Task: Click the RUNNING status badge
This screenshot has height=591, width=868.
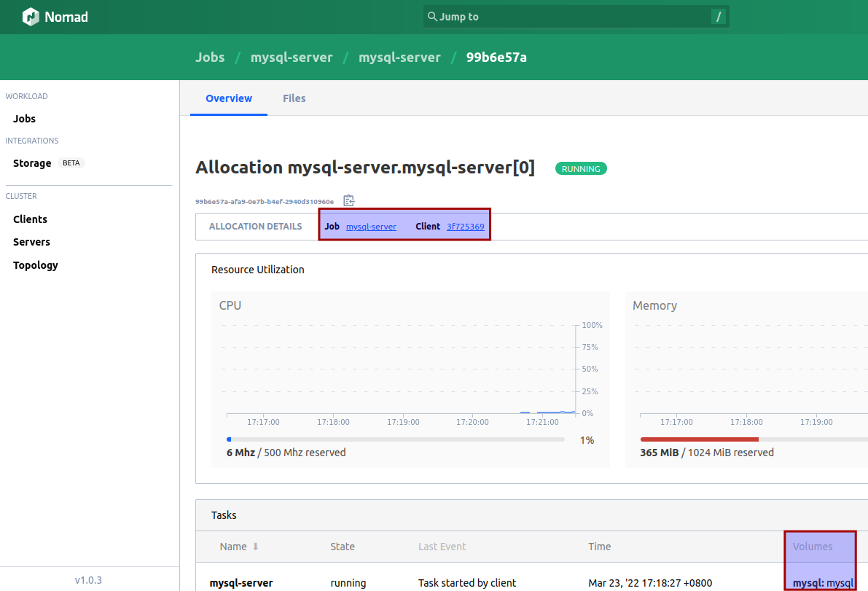Action: pyautogui.click(x=581, y=169)
